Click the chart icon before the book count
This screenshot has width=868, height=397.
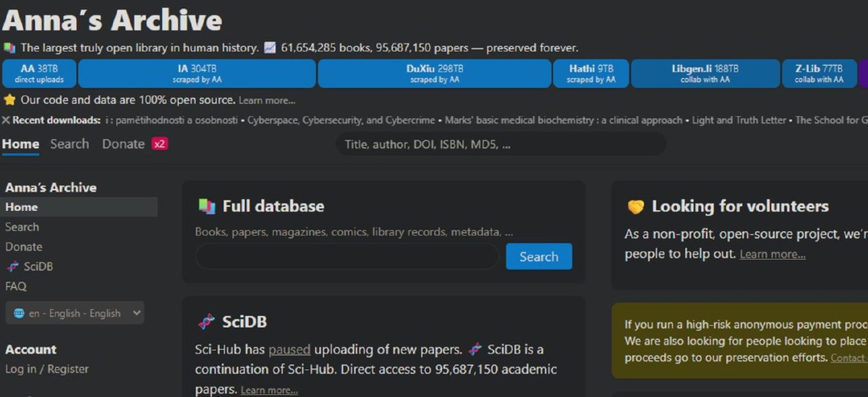click(x=270, y=48)
